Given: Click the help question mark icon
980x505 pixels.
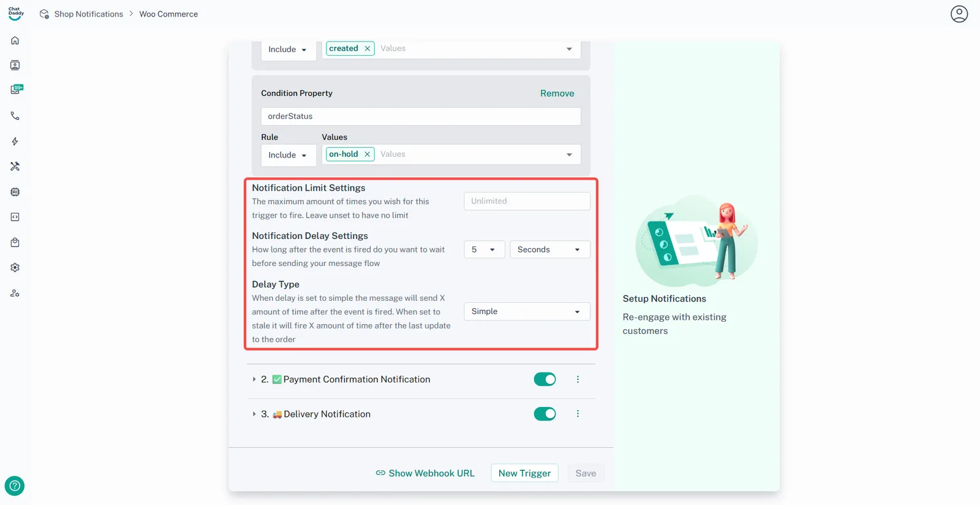Looking at the screenshot, I should (x=15, y=485).
